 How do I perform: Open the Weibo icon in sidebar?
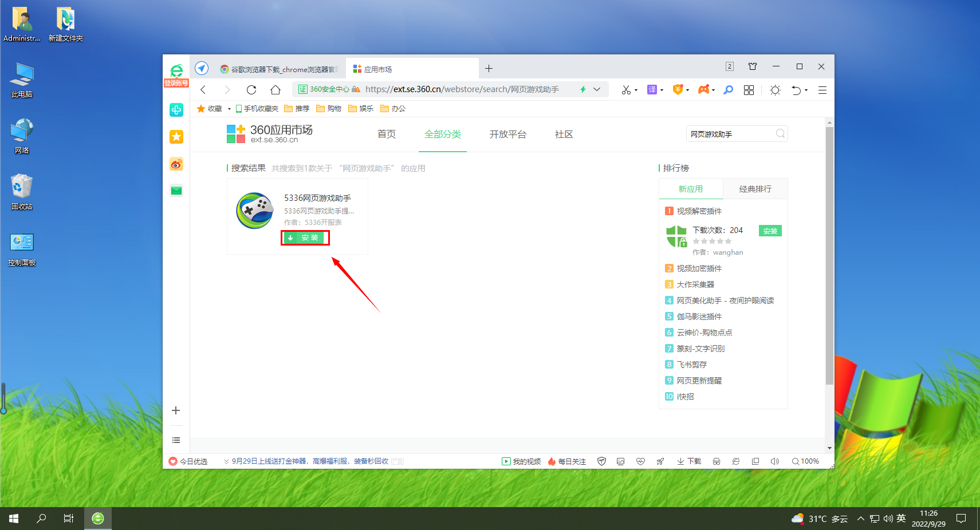(x=176, y=164)
